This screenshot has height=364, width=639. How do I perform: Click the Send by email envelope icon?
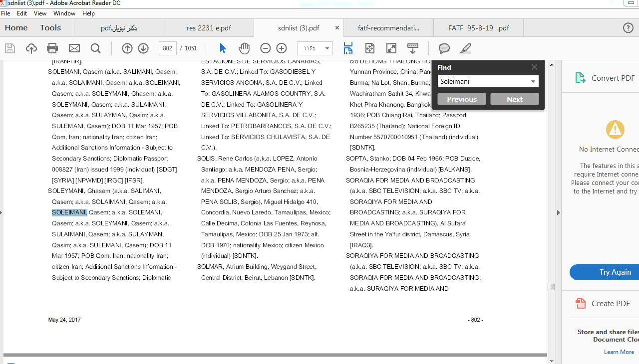(x=74, y=48)
